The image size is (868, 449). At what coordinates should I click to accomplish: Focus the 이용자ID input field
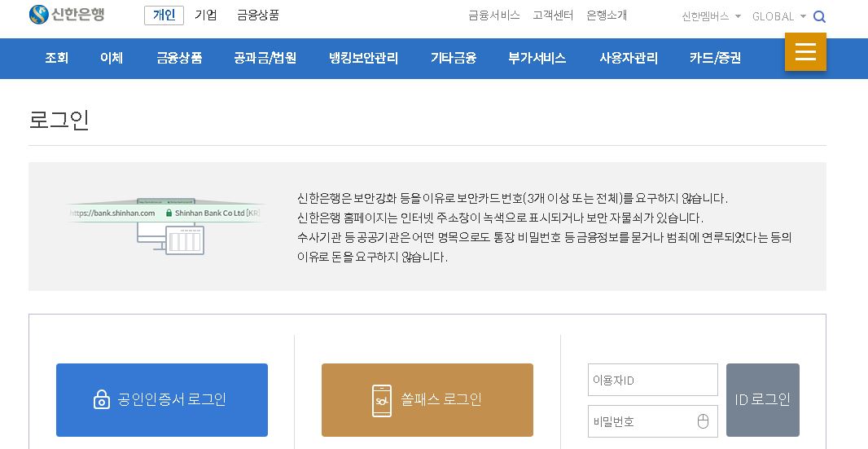click(x=653, y=380)
